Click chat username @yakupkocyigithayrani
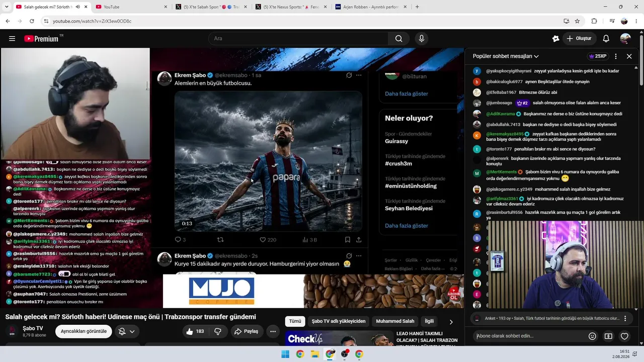Image resolution: width=644 pixels, height=362 pixels. click(509, 71)
